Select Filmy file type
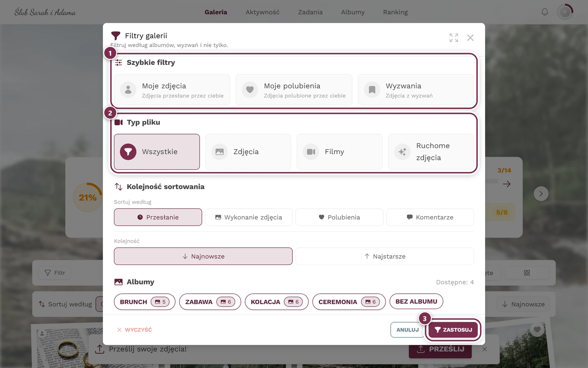Image resolution: width=588 pixels, height=368 pixels. click(x=340, y=152)
